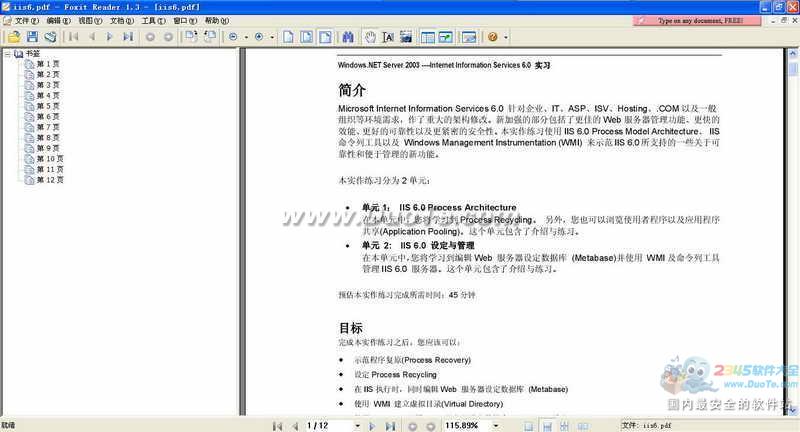Click the Save disk icon in toolbar
This screenshot has width=800, height=432.
(32, 37)
